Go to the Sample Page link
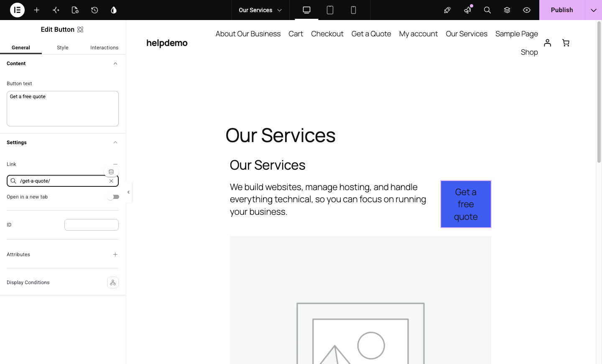This screenshot has width=602, height=364. (x=517, y=33)
